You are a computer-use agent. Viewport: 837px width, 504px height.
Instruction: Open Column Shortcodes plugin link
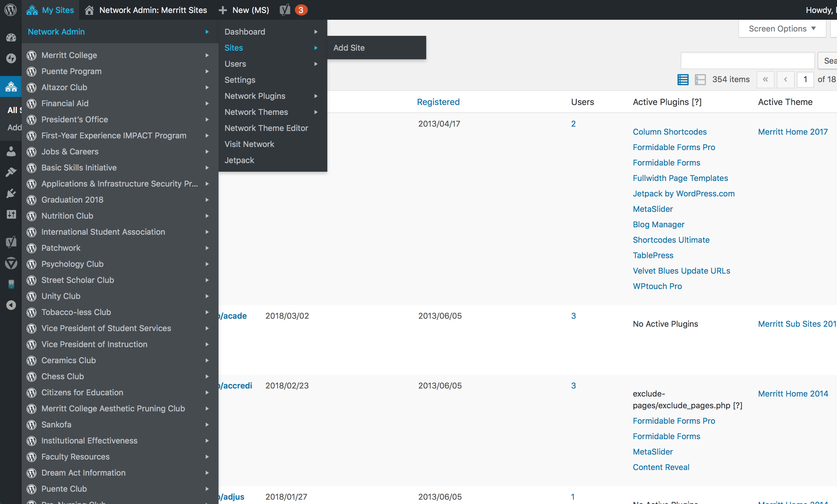coord(669,132)
